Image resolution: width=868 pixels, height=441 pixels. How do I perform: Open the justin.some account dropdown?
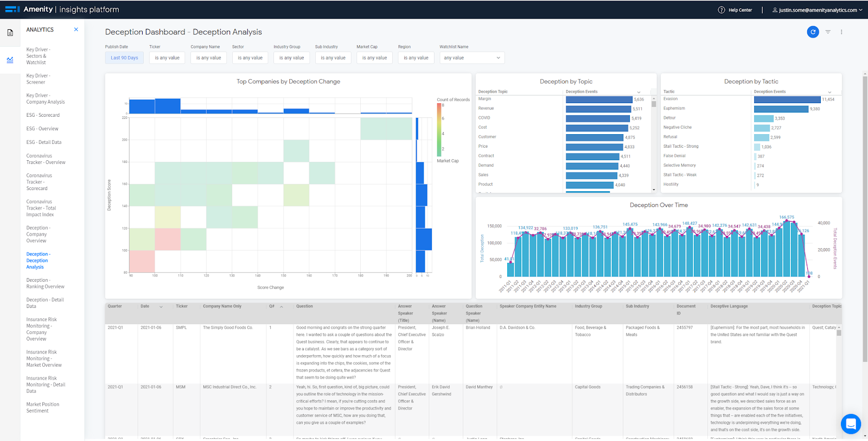817,10
